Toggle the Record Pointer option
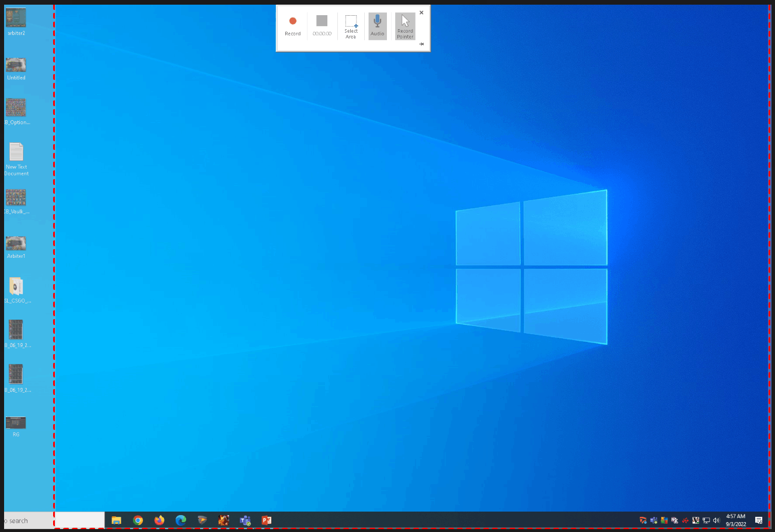The image size is (775, 532). pos(405,26)
